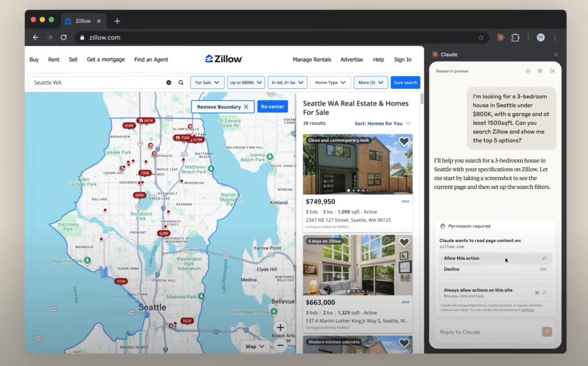
Task: Click the 559K map price marker
Action: (x=121, y=281)
